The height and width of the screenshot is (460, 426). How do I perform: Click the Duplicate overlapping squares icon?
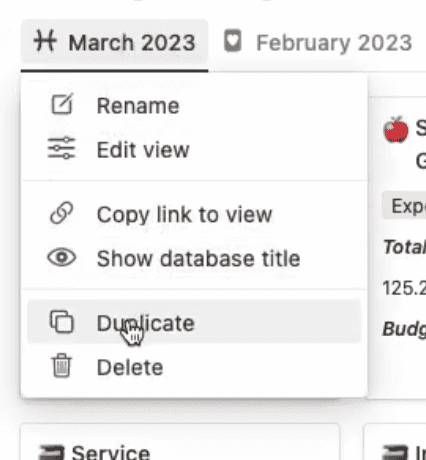click(x=62, y=322)
